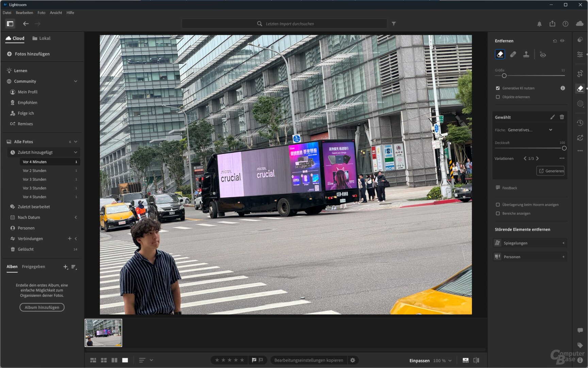Click Album hinzufügen button

tap(42, 307)
